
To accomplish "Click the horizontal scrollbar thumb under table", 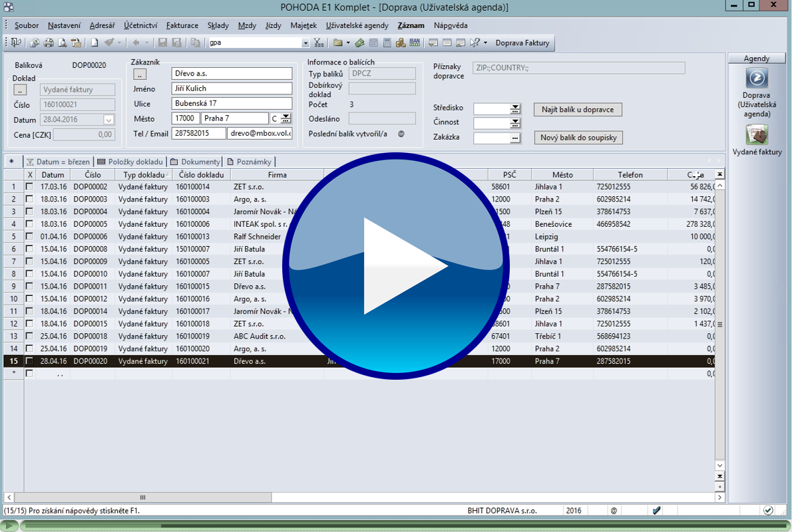I will (143, 497).
